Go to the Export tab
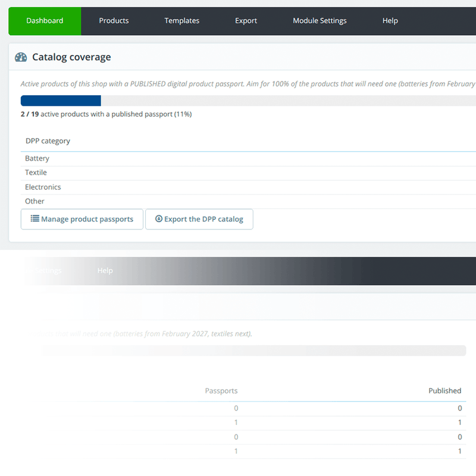 (x=246, y=21)
